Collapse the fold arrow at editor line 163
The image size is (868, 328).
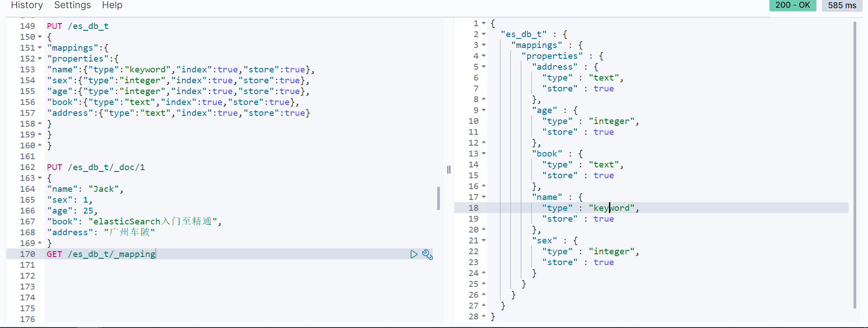(x=40, y=178)
